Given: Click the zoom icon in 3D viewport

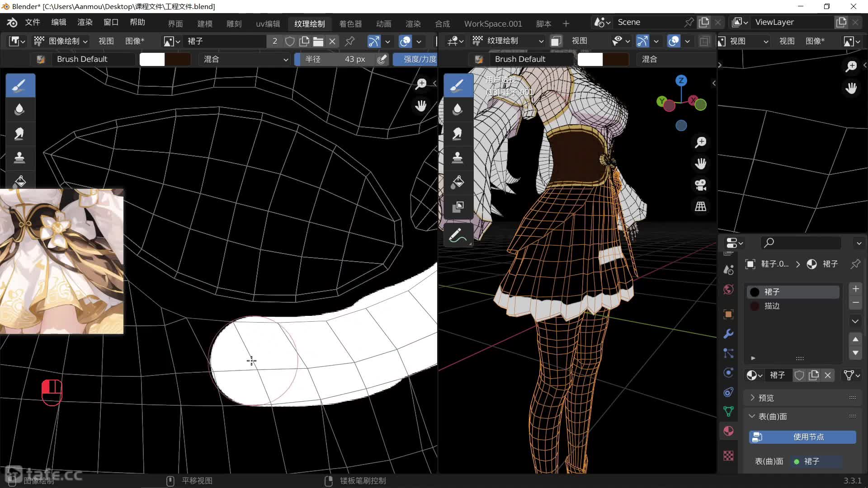Looking at the screenshot, I should tap(701, 142).
